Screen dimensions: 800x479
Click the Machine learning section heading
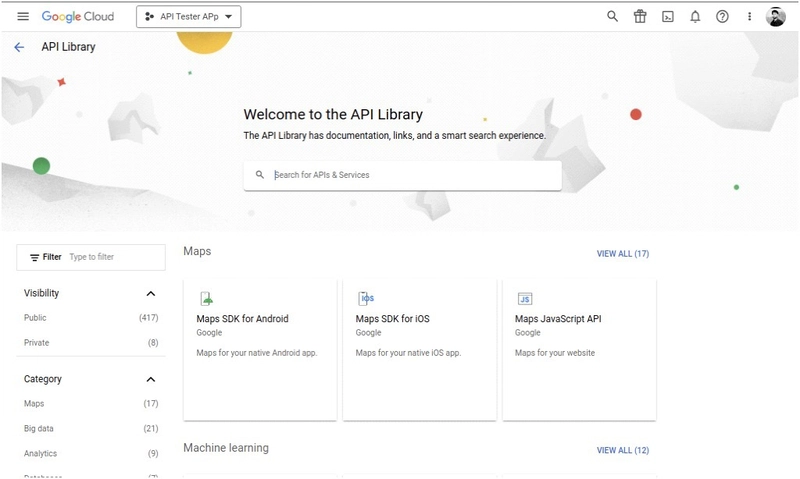(x=226, y=447)
